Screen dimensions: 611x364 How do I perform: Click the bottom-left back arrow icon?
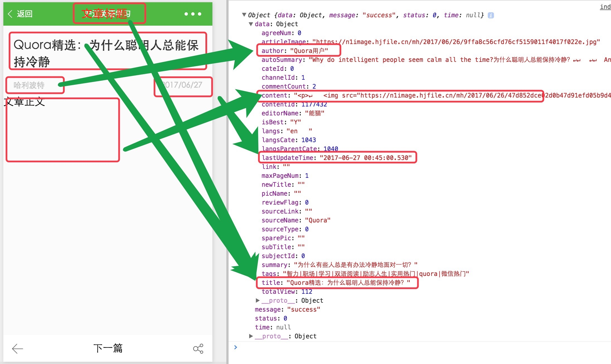click(x=17, y=348)
